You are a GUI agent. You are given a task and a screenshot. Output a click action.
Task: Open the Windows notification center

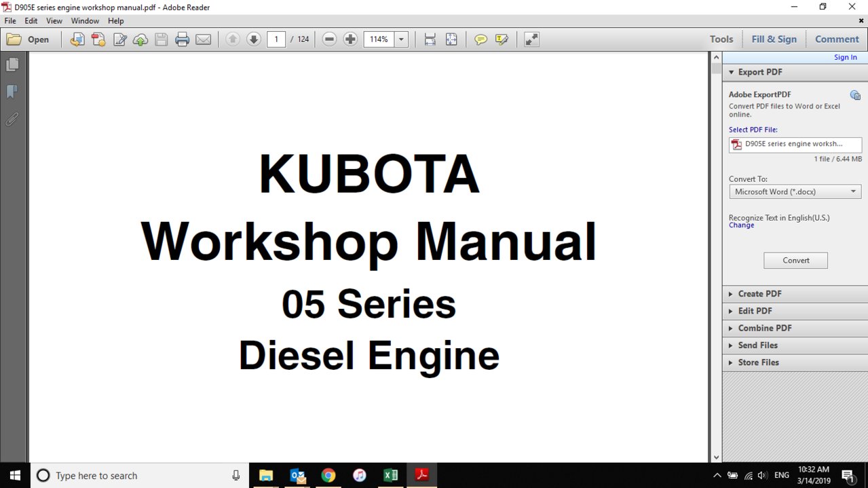pos(848,476)
